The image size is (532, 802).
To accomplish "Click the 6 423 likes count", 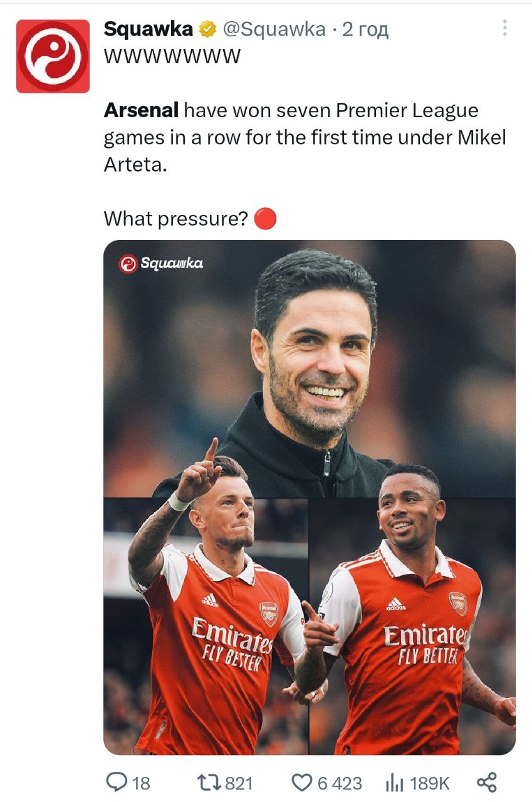I will 339,783.
